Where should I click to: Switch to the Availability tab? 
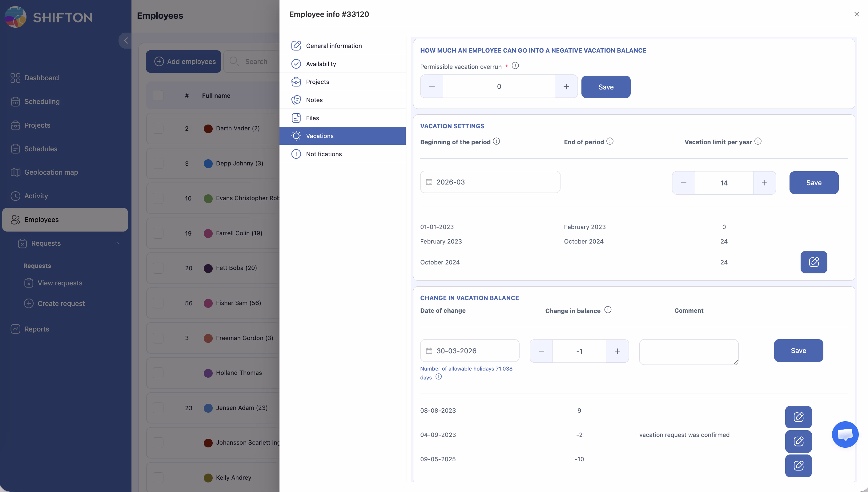tap(320, 64)
